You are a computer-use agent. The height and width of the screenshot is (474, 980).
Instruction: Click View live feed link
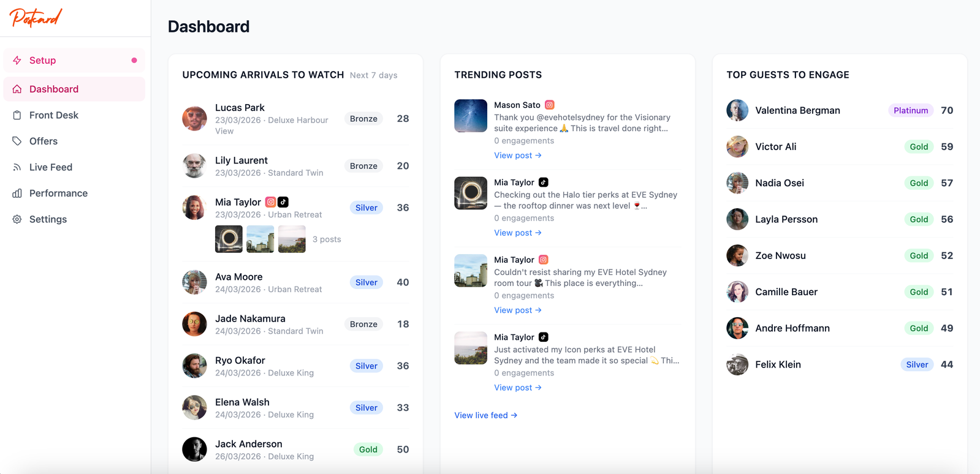(486, 415)
